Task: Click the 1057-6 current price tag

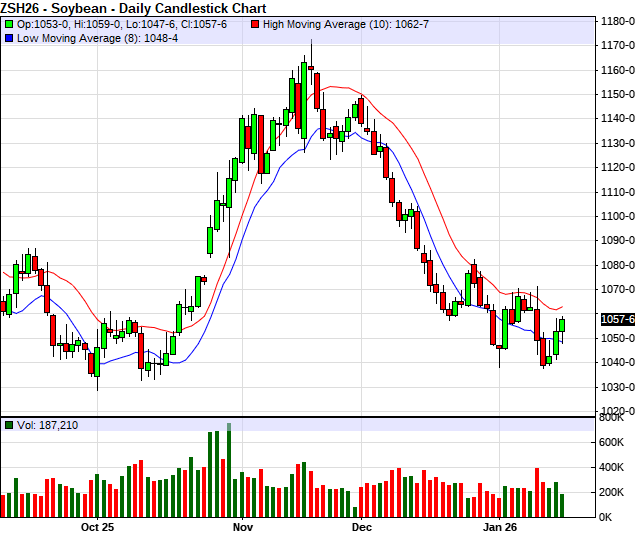Action: [x=619, y=319]
